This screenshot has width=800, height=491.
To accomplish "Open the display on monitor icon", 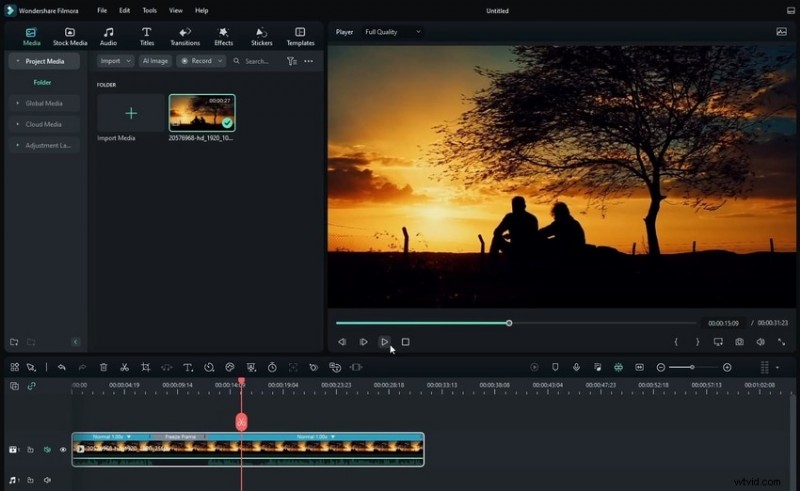I will (718, 342).
